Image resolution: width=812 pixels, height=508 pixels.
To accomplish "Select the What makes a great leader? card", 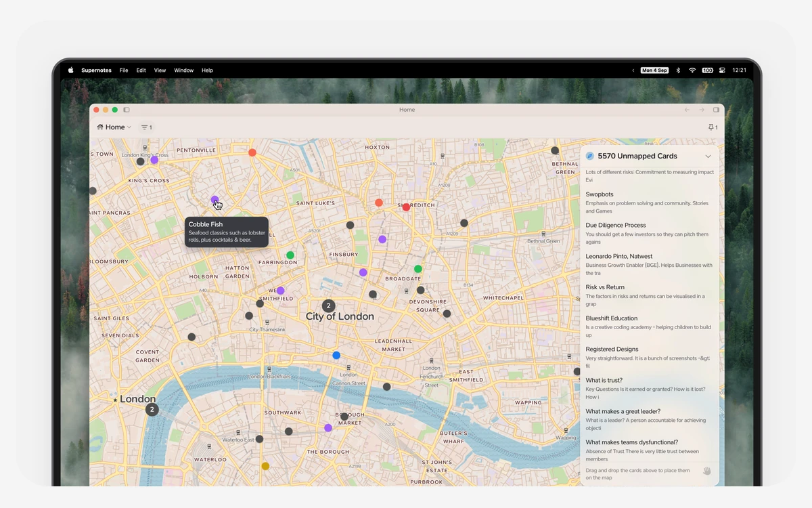I will (649, 419).
